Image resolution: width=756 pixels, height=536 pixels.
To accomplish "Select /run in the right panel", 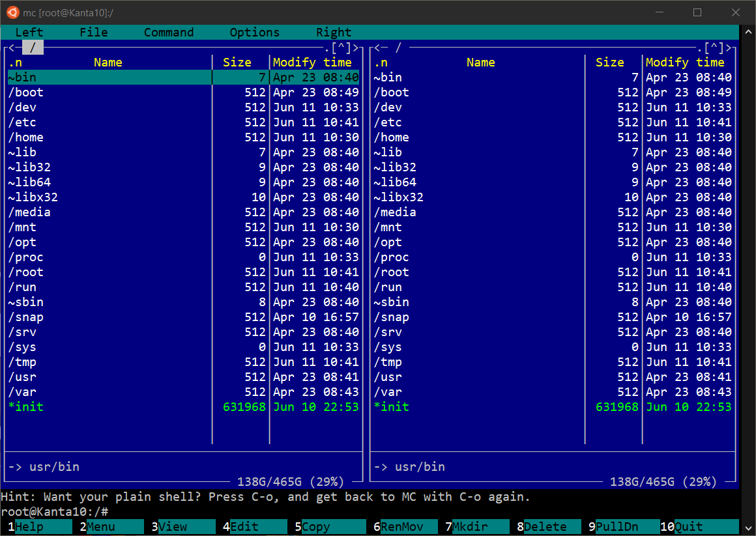I will pos(553,287).
